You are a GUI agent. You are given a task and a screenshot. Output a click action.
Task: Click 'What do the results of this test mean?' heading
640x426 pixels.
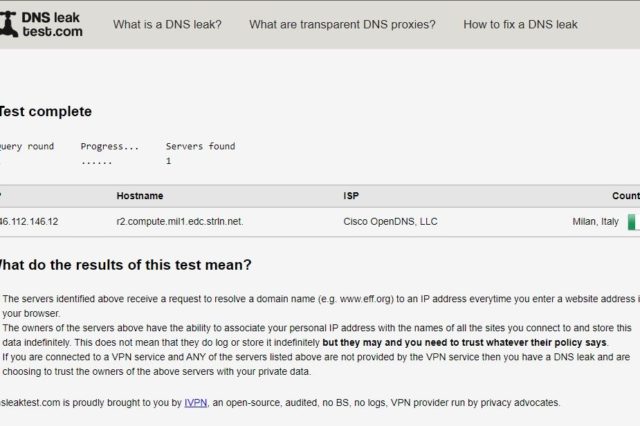coord(124,265)
